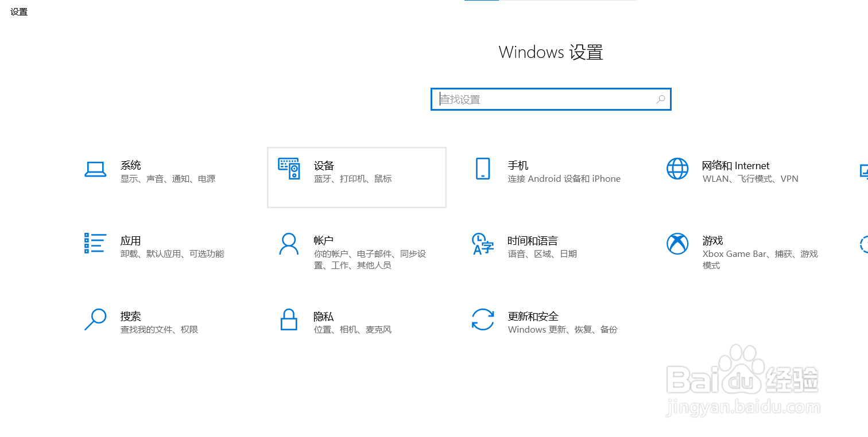Click the Time and Language icon

[483, 244]
